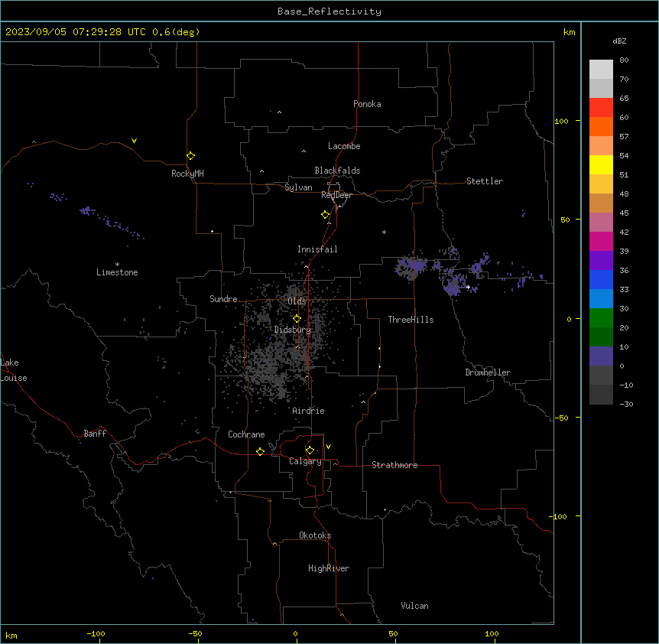Viewport: 659px width, 644px height.
Task: Click the Limestone label
Action: pyautogui.click(x=117, y=272)
